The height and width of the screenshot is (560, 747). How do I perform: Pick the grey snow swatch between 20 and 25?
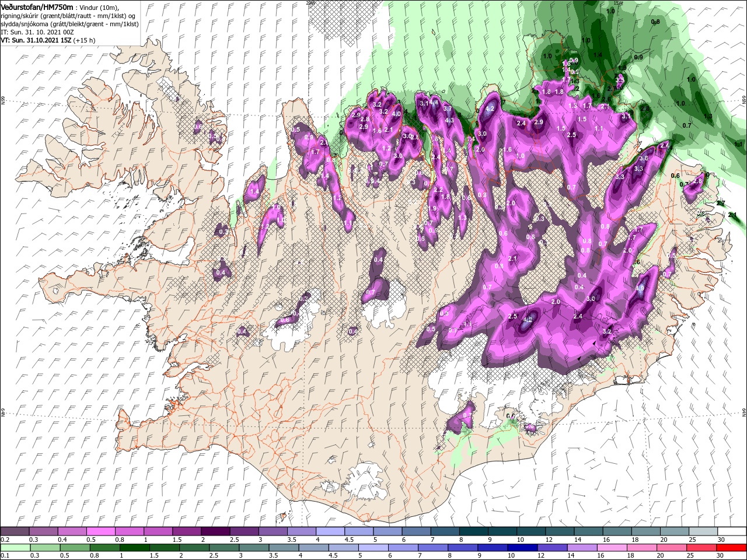click(x=675, y=531)
